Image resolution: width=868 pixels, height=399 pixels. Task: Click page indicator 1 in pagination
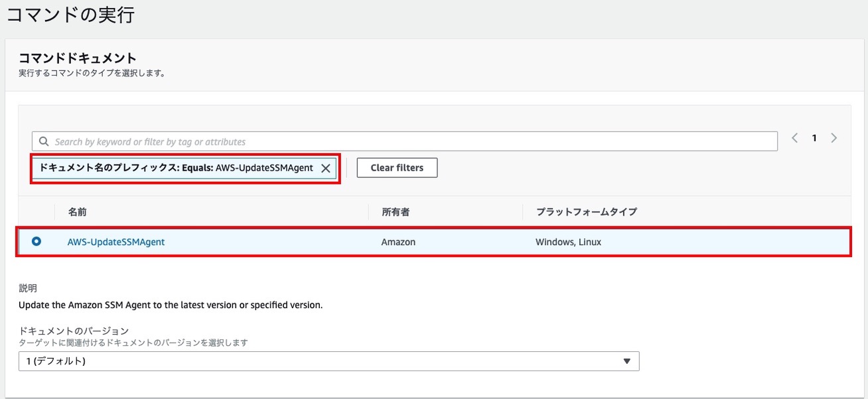tap(814, 137)
